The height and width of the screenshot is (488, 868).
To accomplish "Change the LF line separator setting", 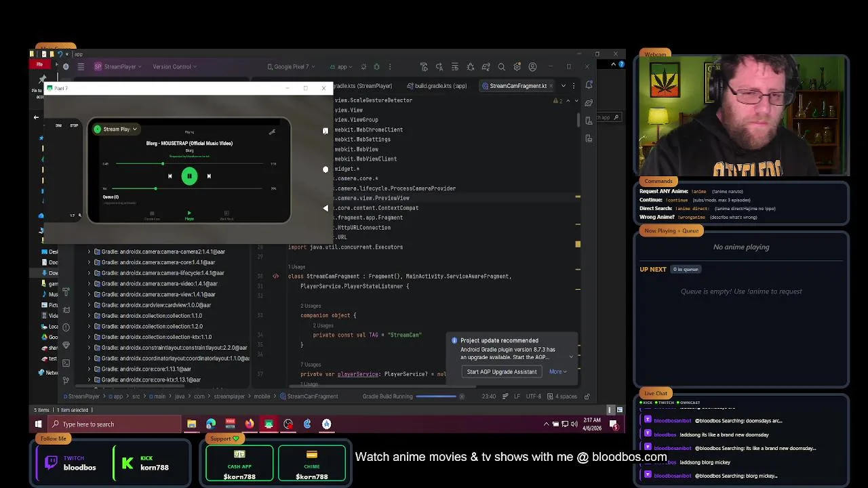I will (x=517, y=396).
